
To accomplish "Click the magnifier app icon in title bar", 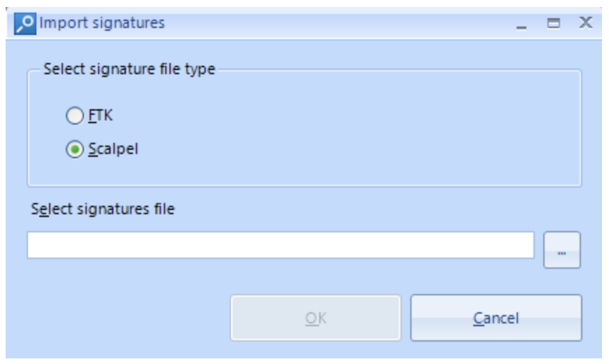I will pyautogui.click(x=25, y=24).
